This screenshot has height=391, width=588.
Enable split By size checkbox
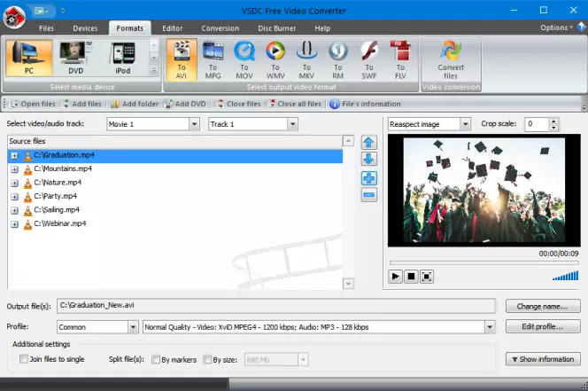tap(207, 359)
